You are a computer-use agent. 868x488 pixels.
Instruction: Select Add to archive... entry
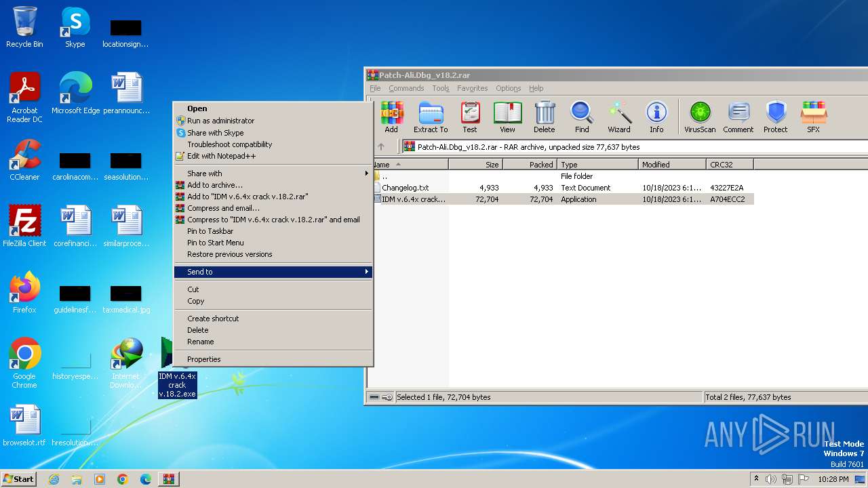pyautogui.click(x=273, y=185)
